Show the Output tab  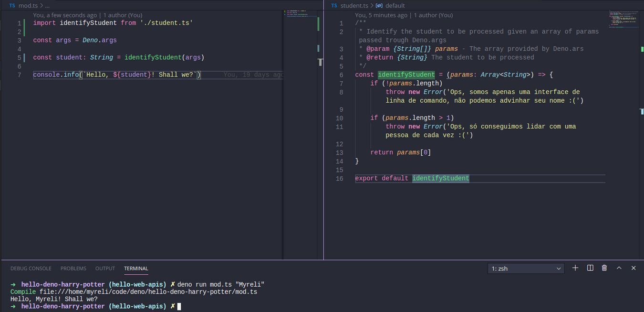click(x=105, y=269)
